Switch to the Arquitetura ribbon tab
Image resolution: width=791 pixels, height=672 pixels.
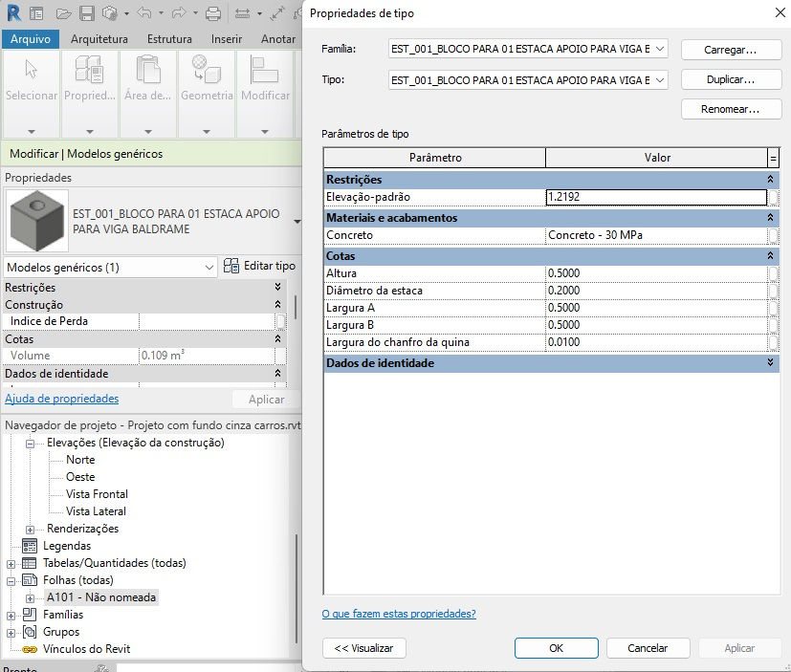[x=99, y=39]
